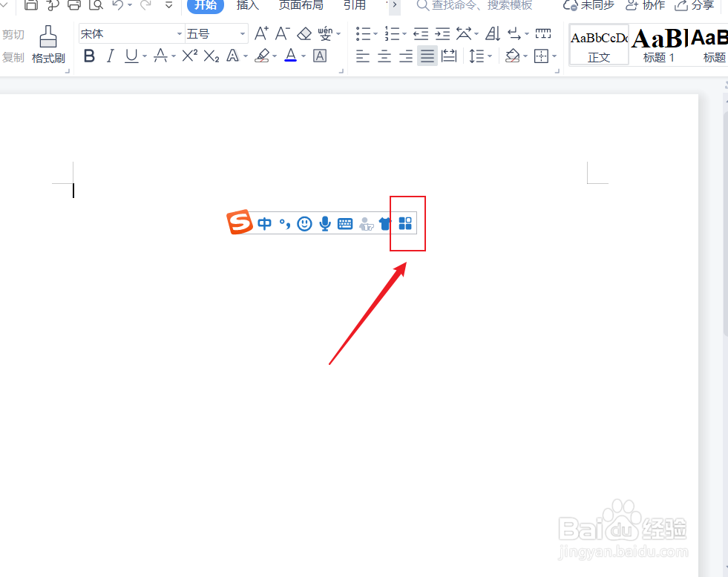This screenshot has height=577, width=728.
Task: Open font color dropdown arrow
Action: click(x=304, y=56)
